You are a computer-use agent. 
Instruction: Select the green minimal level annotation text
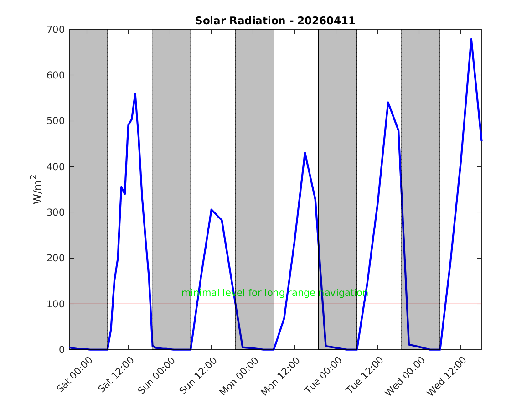(274, 293)
